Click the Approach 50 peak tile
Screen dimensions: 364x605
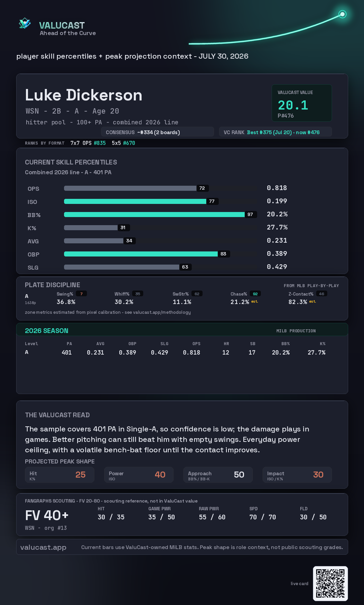pyautogui.click(x=218, y=475)
